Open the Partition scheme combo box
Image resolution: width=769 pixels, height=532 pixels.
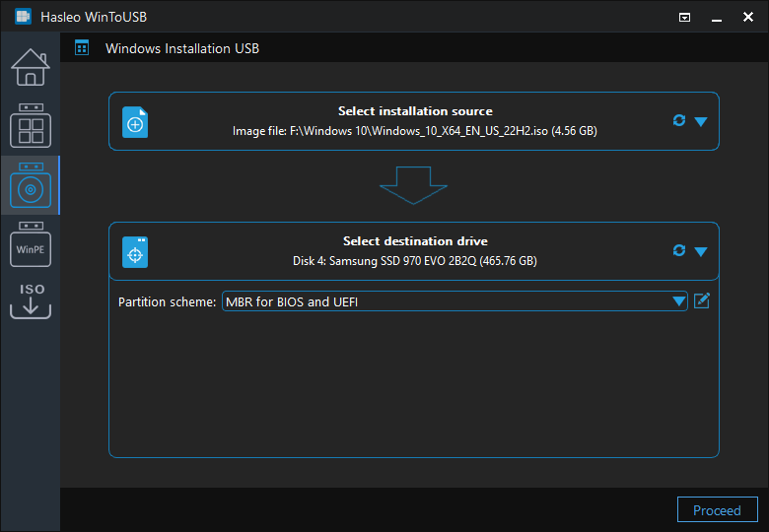coord(454,301)
